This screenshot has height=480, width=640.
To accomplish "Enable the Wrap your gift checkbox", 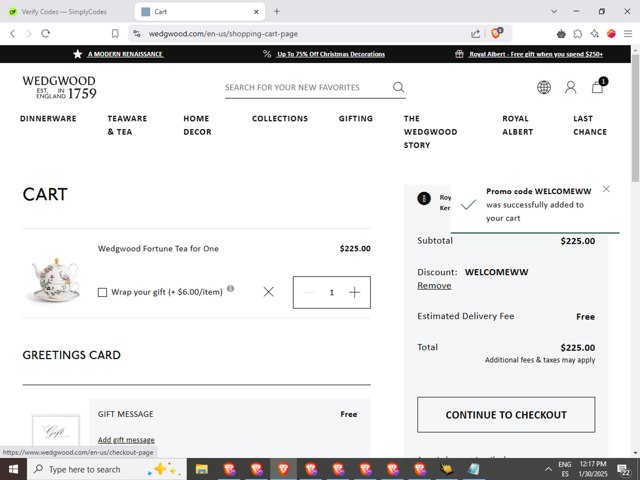I will 102,292.
